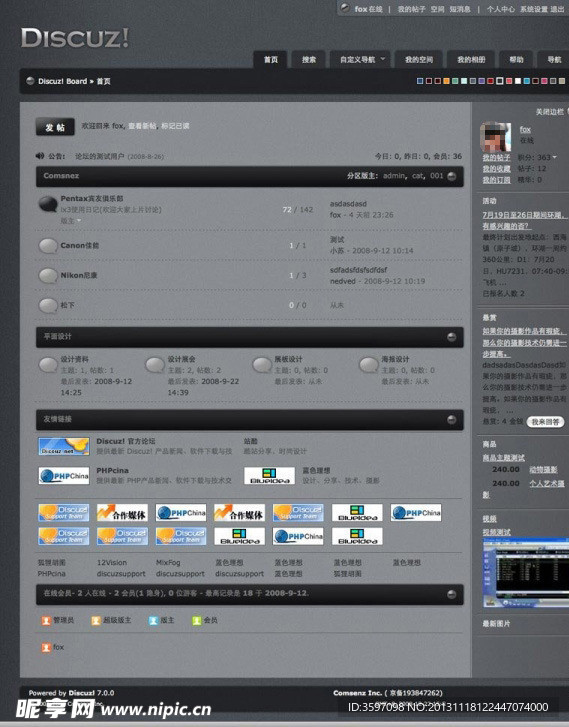The height and width of the screenshot is (727, 569).
Task: Expand the 版主 dropdown under Pentax forum
Action: (79, 221)
